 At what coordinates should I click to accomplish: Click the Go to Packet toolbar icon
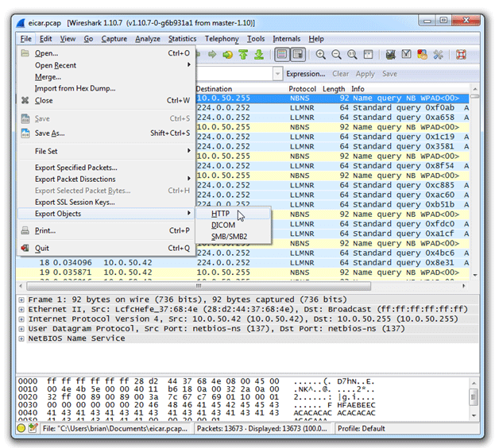[x=227, y=55]
